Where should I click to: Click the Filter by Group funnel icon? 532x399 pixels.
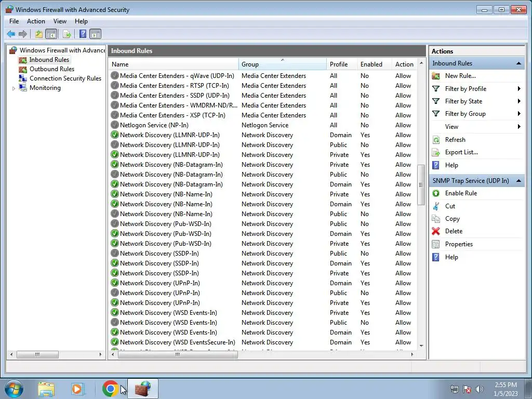click(x=436, y=114)
